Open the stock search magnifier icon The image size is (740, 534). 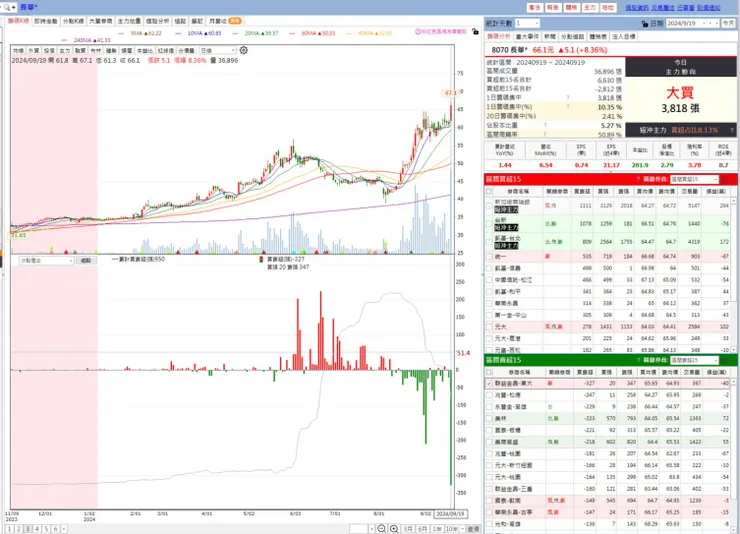(x=7, y=7)
